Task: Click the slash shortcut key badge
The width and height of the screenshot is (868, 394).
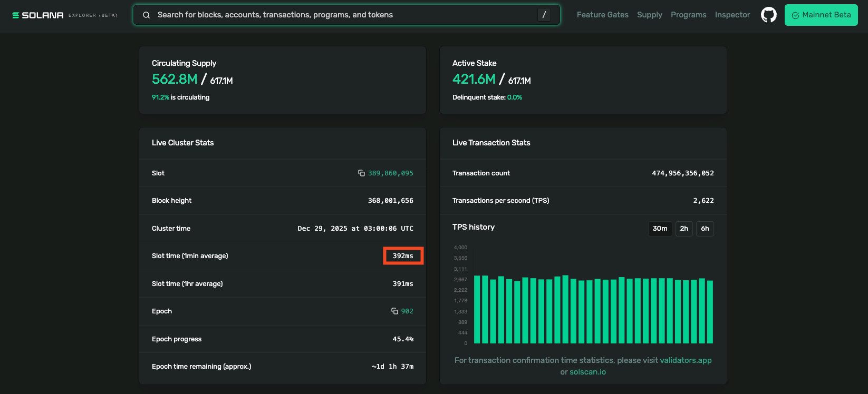Action: 544,15
